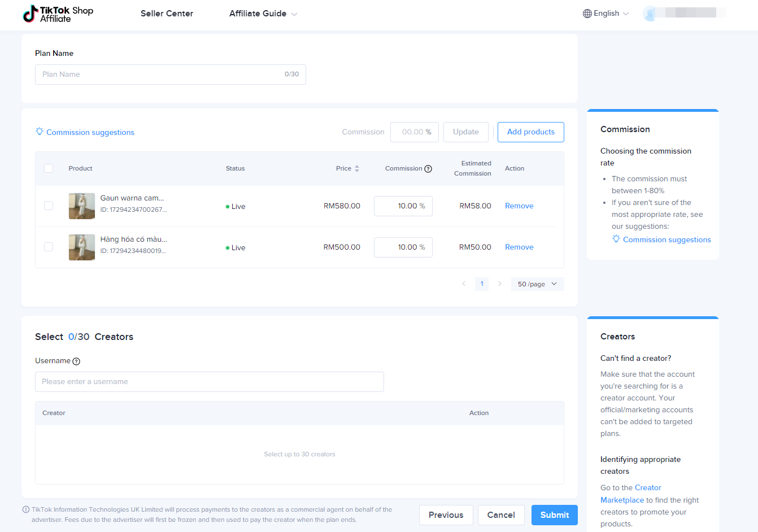Click the TikTok Shop Affiliate logo
758x532 pixels.
pos(58,14)
